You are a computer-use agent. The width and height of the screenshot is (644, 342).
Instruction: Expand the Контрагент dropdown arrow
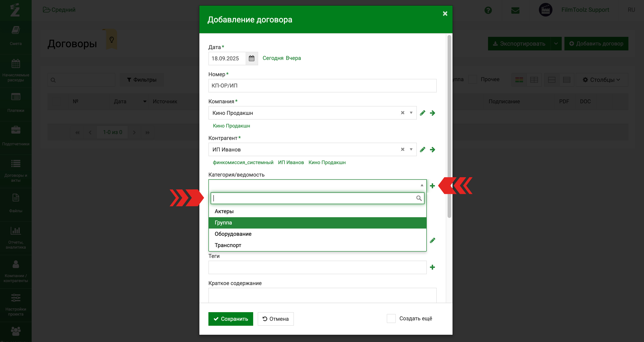click(411, 149)
